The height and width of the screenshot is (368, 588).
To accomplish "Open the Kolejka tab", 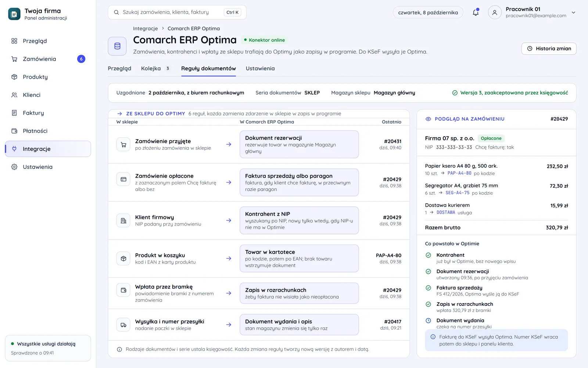I will 155,68.
